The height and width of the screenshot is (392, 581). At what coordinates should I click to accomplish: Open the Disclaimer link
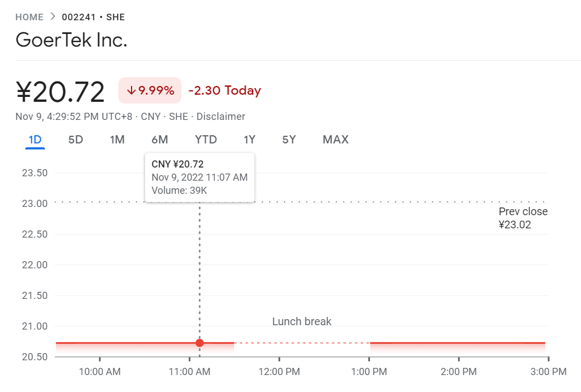[x=220, y=117]
